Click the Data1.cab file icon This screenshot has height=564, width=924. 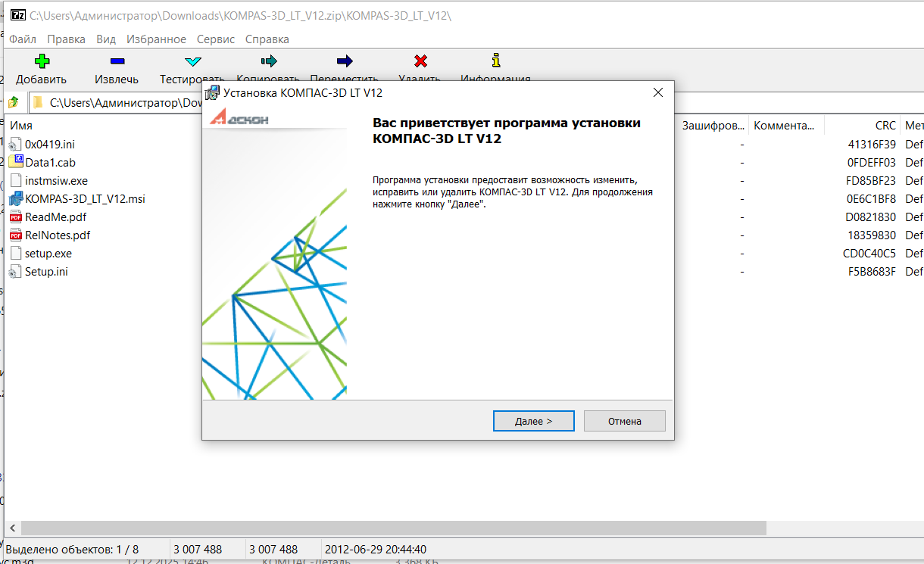(x=15, y=162)
